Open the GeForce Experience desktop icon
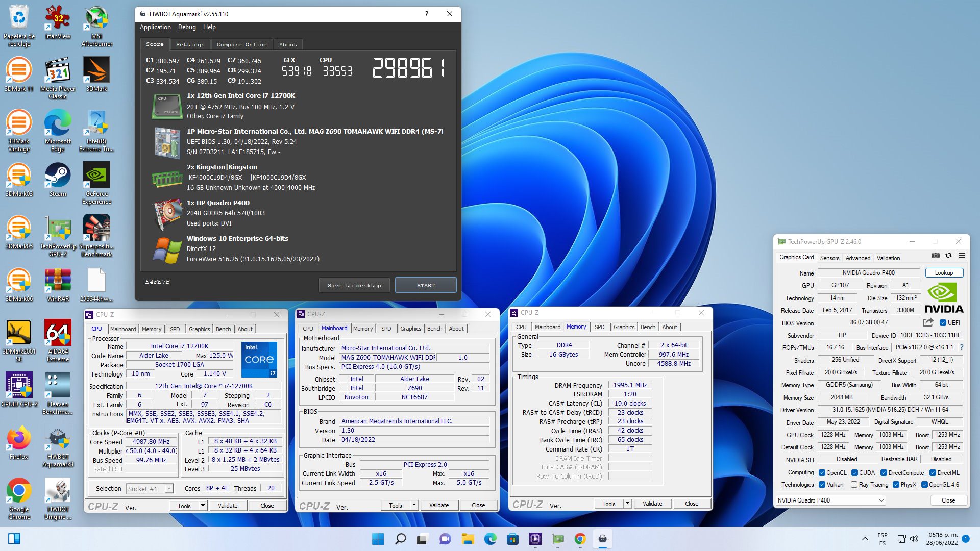Screen dimensions: 980x551 pos(96,184)
